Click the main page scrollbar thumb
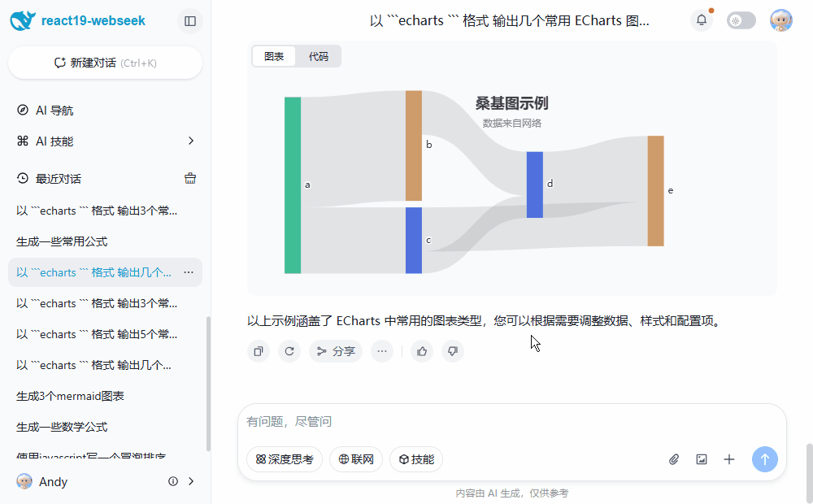This screenshot has width=813, height=504. [x=810, y=473]
